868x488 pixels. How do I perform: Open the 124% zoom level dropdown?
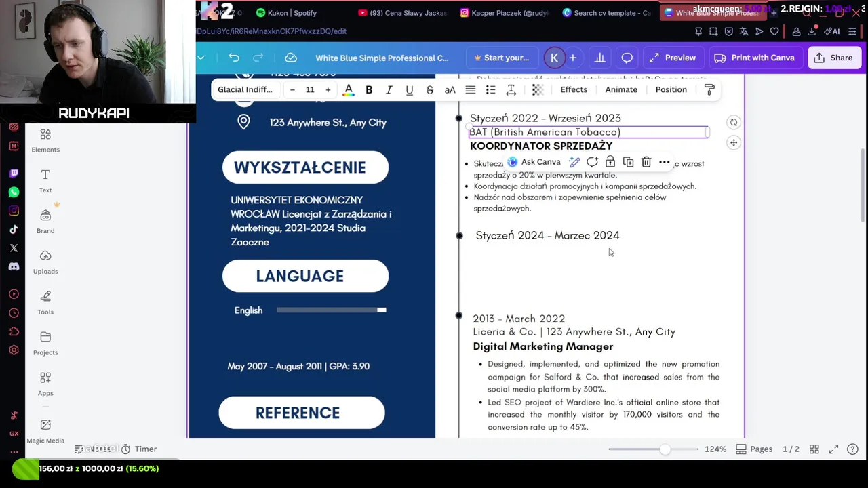pyautogui.click(x=715, y=449)
